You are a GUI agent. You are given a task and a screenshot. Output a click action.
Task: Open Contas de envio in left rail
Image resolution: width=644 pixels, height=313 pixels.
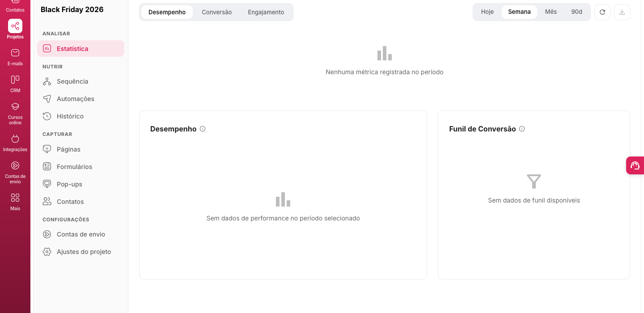pos(15,172)
